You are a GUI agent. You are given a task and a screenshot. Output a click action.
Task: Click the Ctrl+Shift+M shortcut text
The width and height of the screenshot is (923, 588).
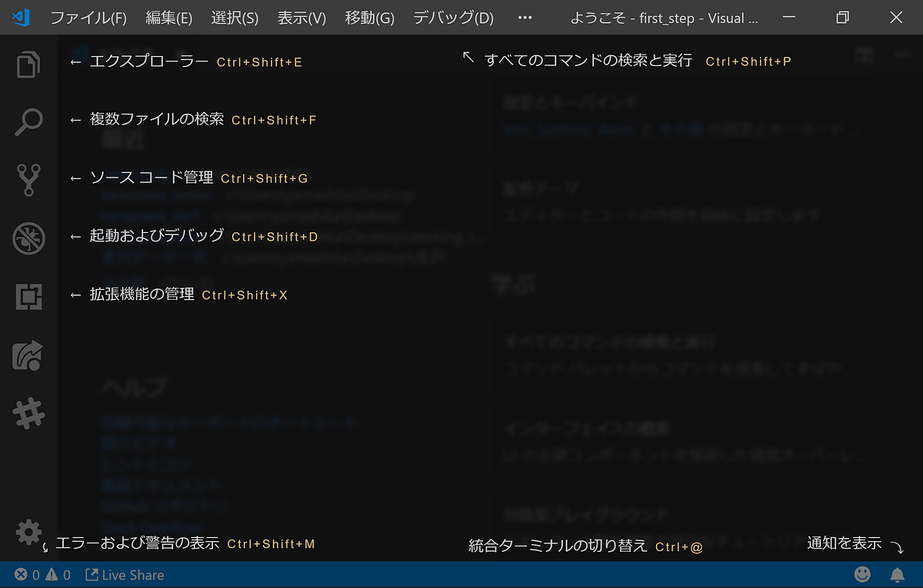(x=272, y=544)
